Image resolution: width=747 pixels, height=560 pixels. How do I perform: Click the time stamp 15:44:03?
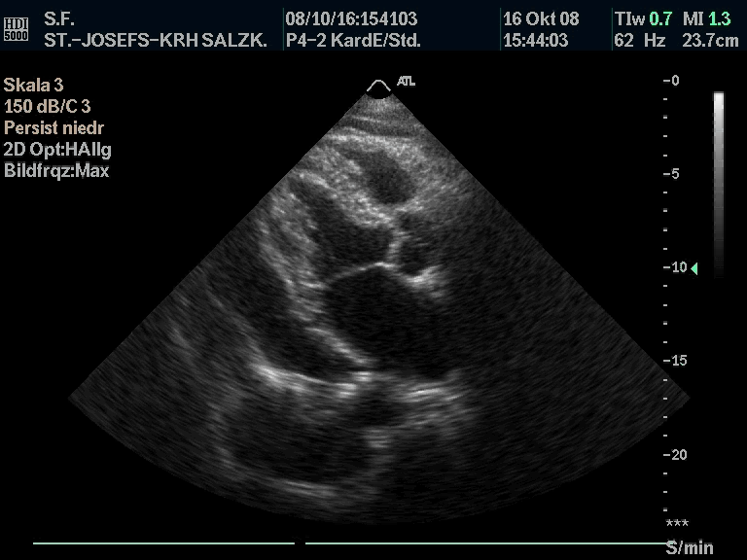tap(536, 41)
